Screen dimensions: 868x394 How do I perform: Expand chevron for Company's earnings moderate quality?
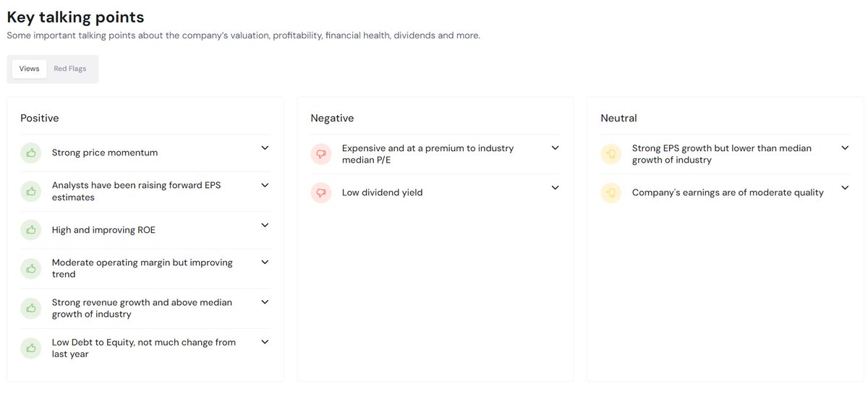tap(845, 188)
